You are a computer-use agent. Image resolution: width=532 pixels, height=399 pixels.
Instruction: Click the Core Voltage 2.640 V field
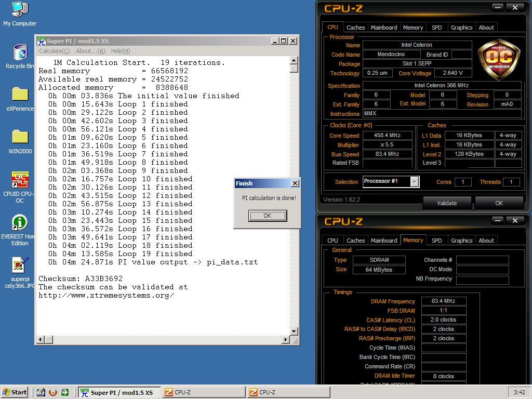coord(453,73)
